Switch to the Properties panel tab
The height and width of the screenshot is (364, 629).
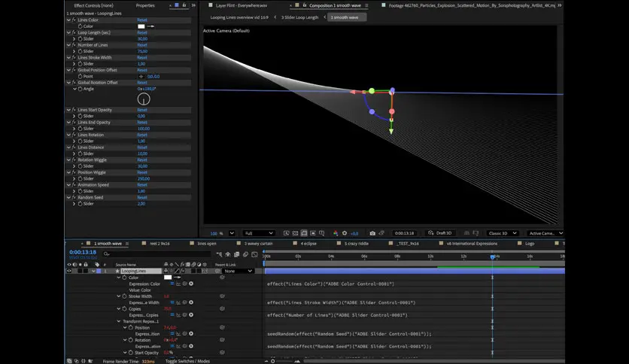pos(145,5)
